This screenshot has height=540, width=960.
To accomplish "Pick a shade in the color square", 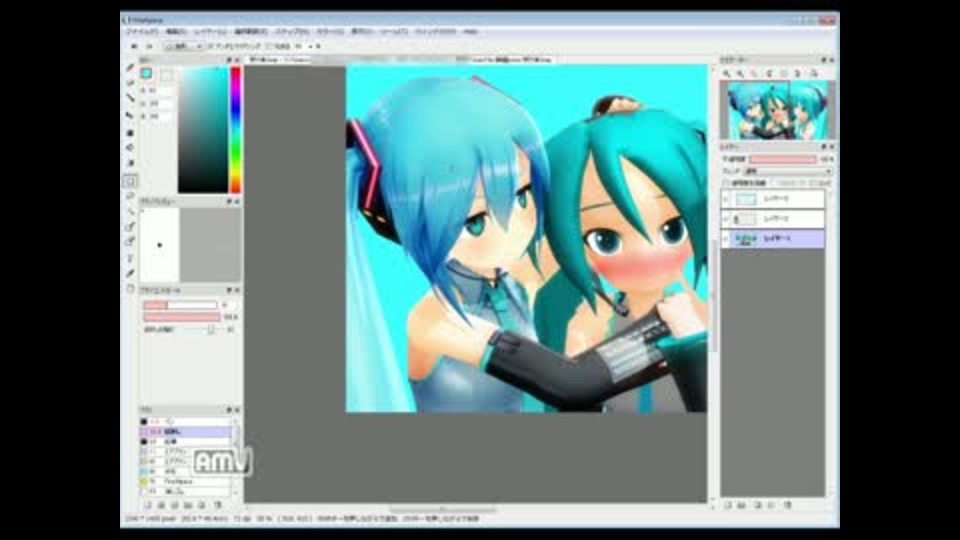I will [203, 130].
